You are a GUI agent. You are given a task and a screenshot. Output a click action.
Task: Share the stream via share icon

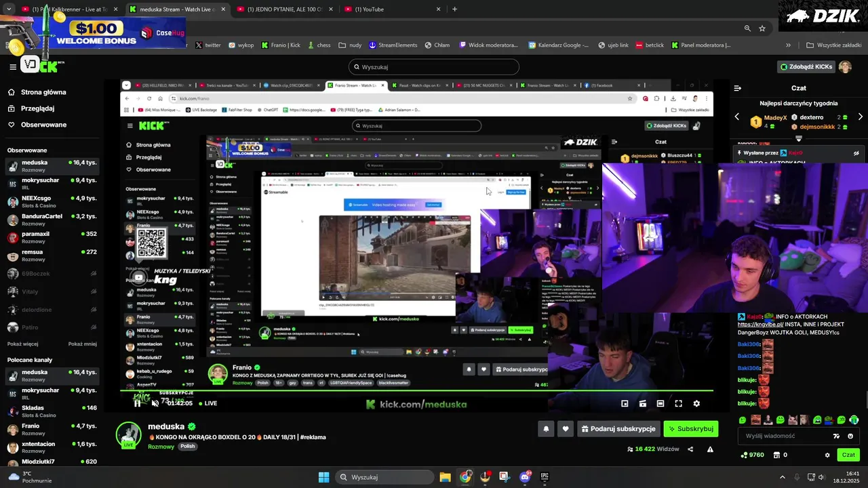690,449
